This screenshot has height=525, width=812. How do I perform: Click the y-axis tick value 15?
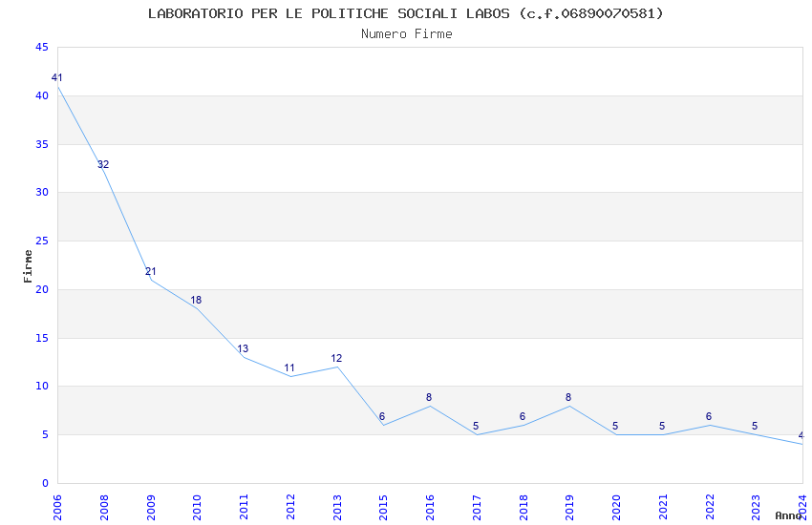coord(42,338)
